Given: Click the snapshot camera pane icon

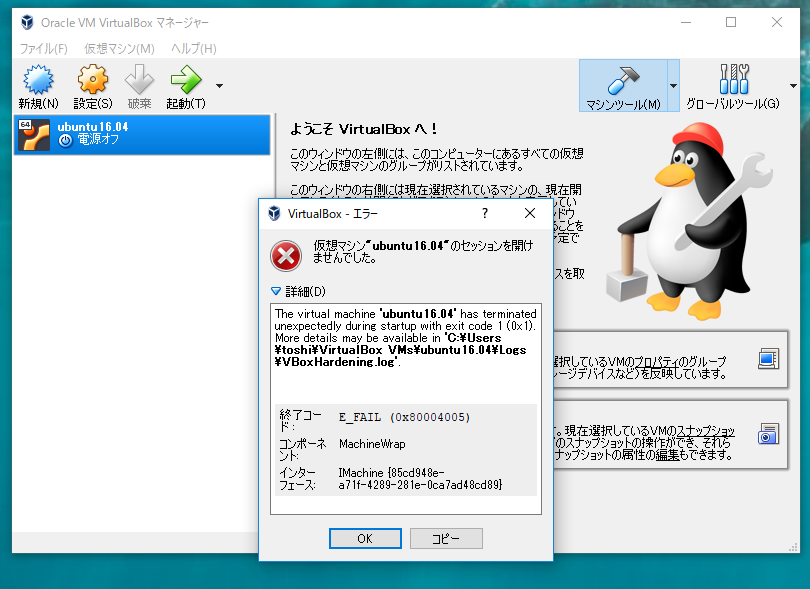Looking at the screenshot, I should (768, 434).
